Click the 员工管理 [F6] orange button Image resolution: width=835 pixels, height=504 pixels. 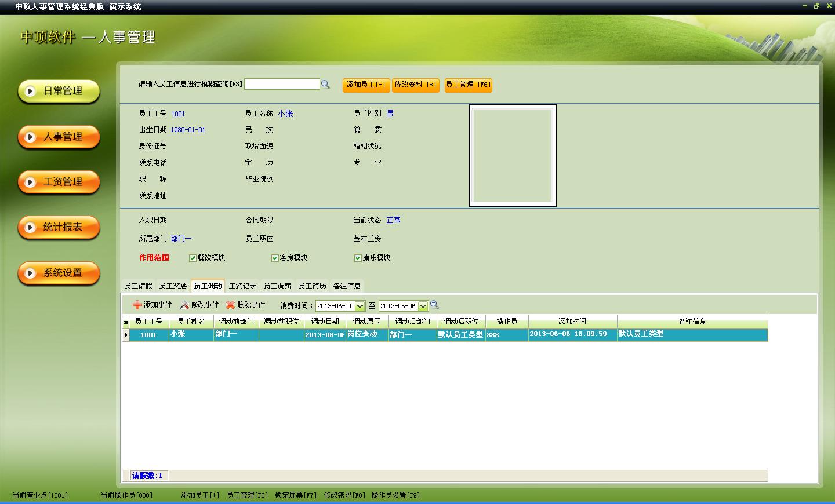click(x=469, y=85)
